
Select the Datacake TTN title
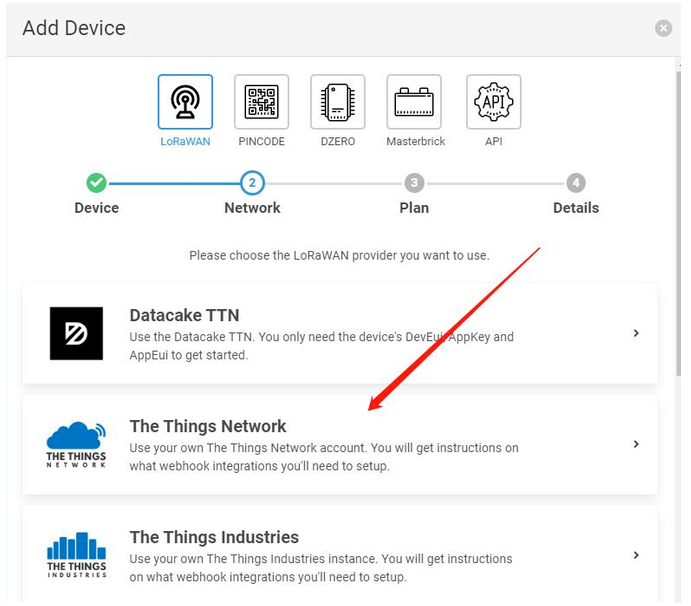[x=184, y=316]
